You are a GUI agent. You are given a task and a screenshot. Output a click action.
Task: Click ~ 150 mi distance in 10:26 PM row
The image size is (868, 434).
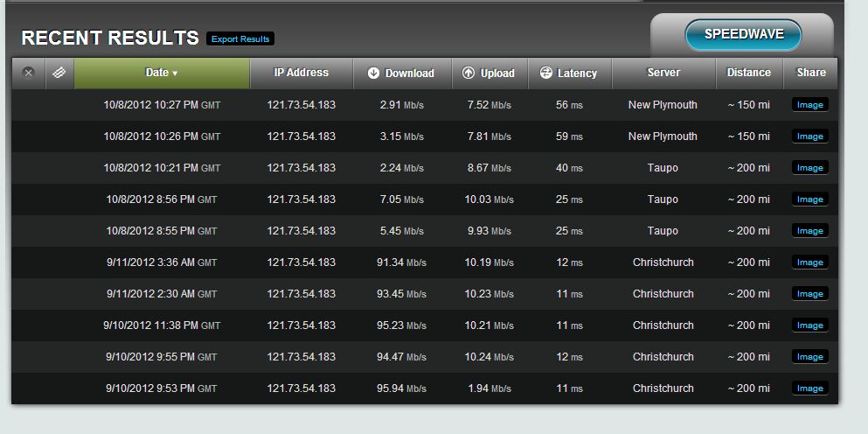(749, 136)
